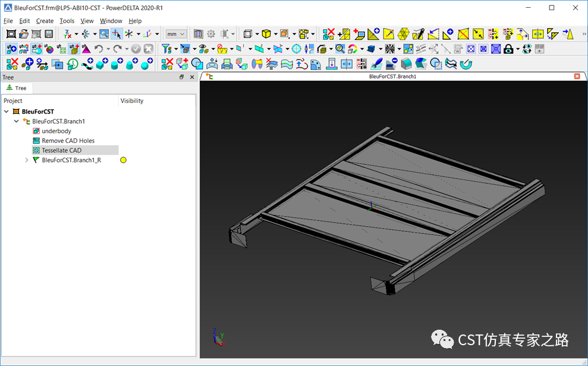Select the underbody tree item
This screenshot has width=588, height=366.
(56, 131)
